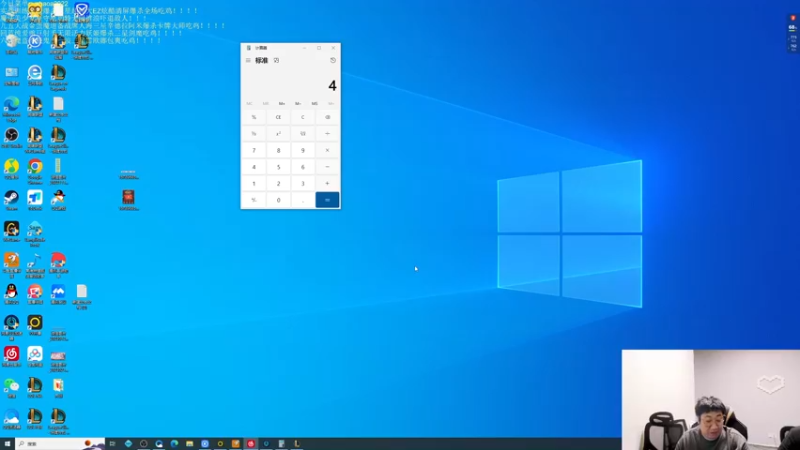800x450 pixels.
Task: Select the Steam desktop shortcut
Action: point(11,201)
